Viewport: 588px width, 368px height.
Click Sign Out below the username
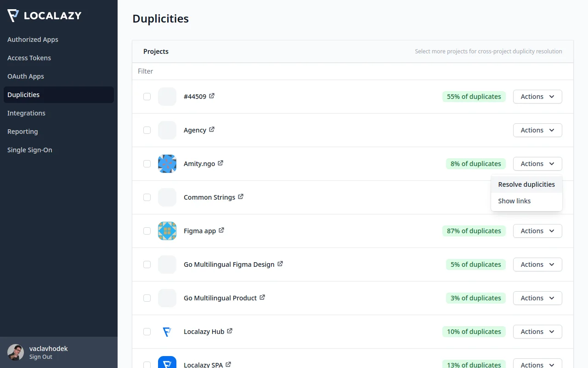(40, 357)
